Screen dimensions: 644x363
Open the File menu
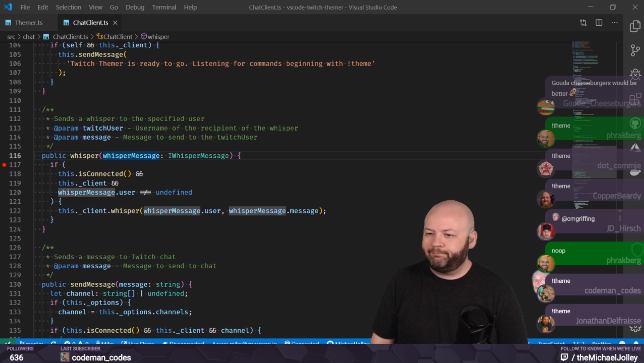click(x=25, y=7)
